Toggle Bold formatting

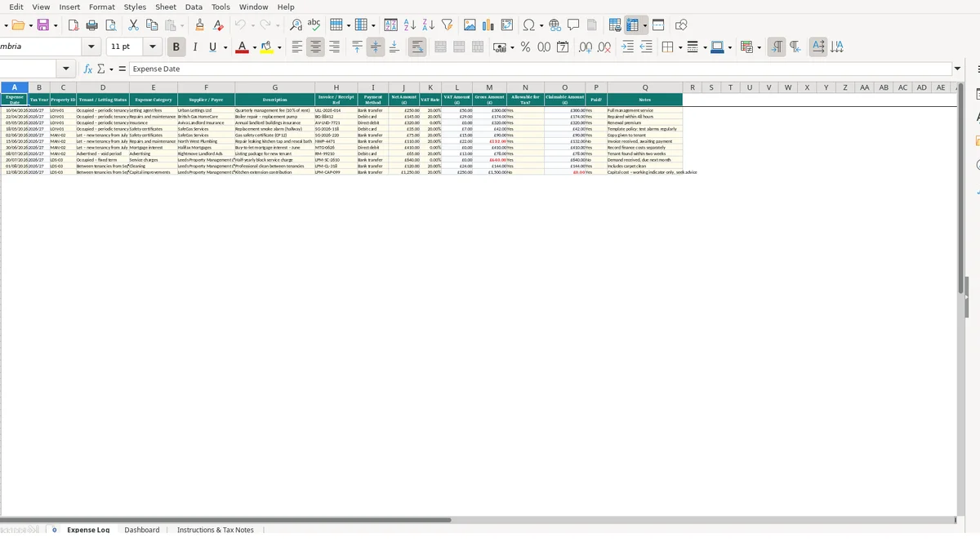pos(176,47)
